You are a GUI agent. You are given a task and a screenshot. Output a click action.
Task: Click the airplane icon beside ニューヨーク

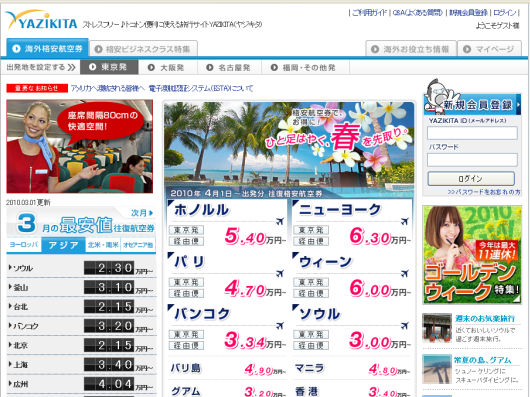pos(405,221)
